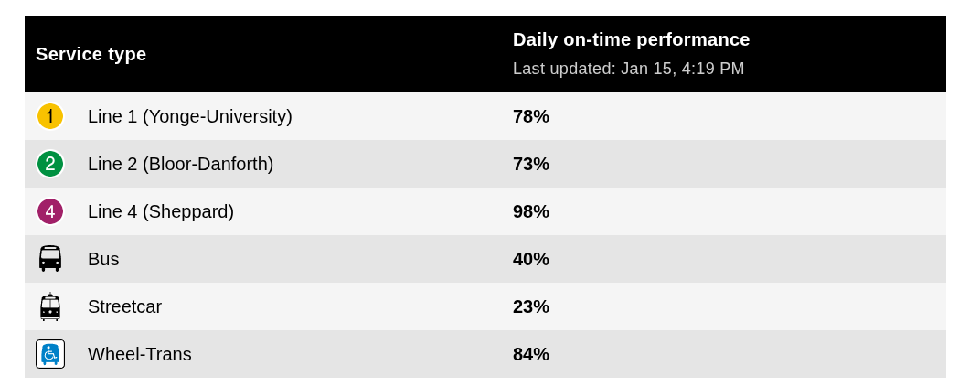Select Line 1 (Yonge-University) label
Image resolution: width=980 pixels, height=387 pixels.
pyautogui.click(x=189, y=116)
